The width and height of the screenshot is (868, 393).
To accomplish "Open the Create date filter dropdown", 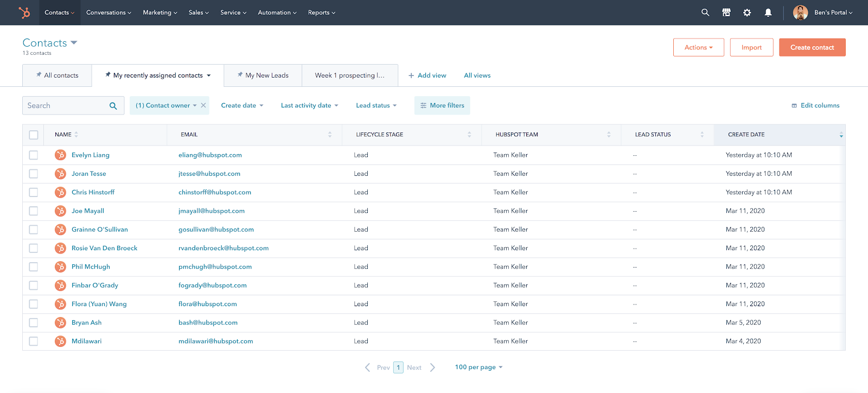I will [x=242, y=105].
